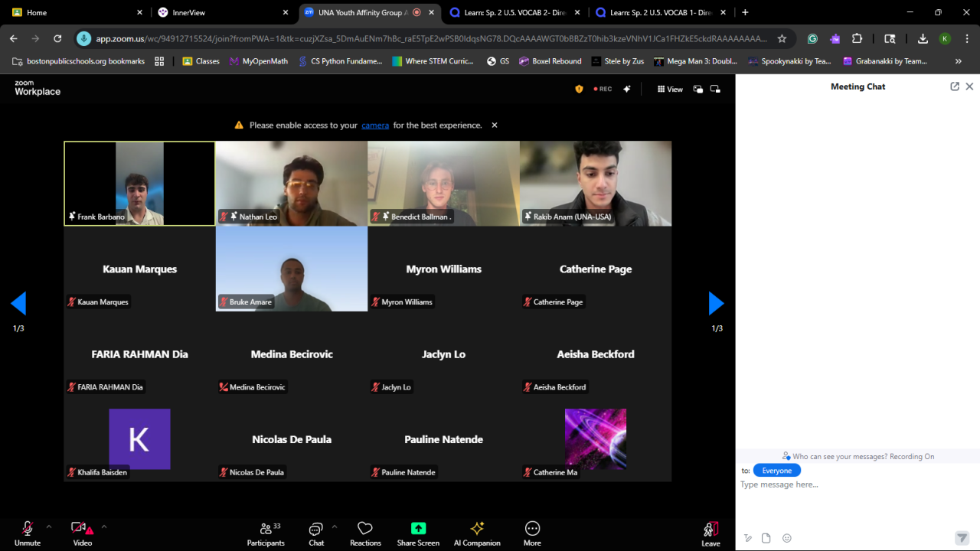Open the Classes bookmark
The width and height of the screenshot is (980, 551).
click(x=201, y=61)
